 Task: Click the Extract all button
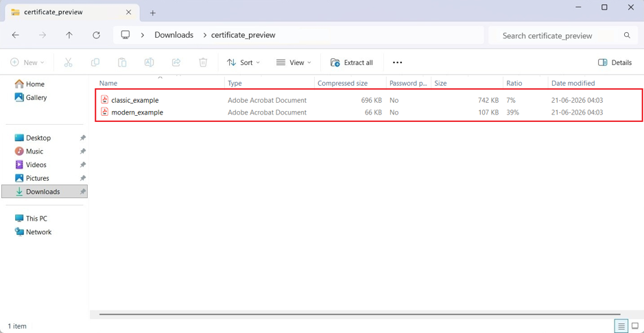(352, 62)
